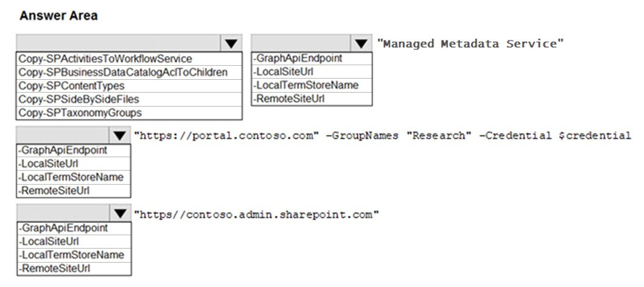Open dropdown arrow before portal.contoso.com URL
Screen dimensions: 644x287
pos(120,135)
